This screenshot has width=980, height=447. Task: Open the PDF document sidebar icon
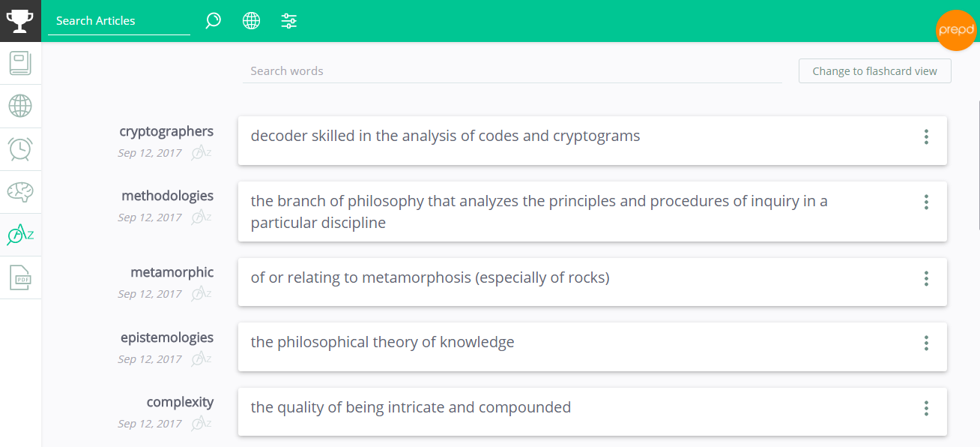20,277
